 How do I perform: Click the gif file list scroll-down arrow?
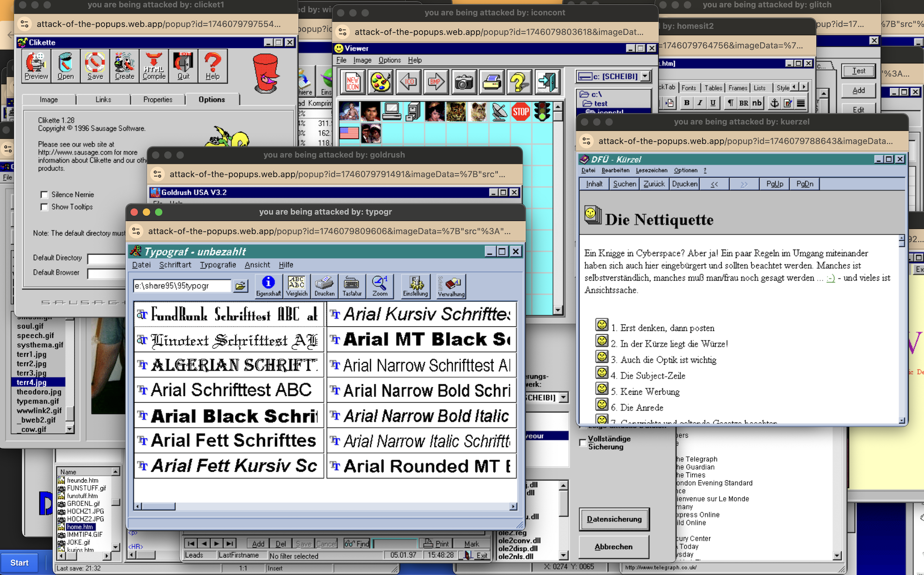(70, 429)
